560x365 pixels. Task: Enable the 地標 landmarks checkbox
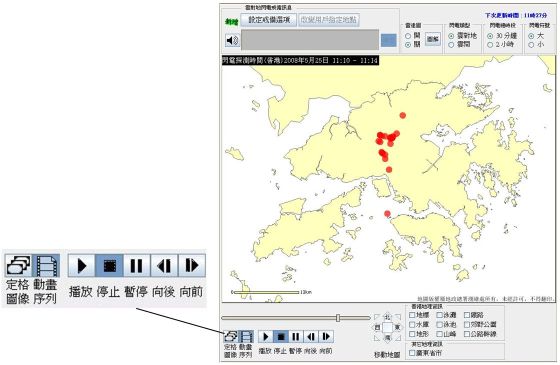pos(412,315)
